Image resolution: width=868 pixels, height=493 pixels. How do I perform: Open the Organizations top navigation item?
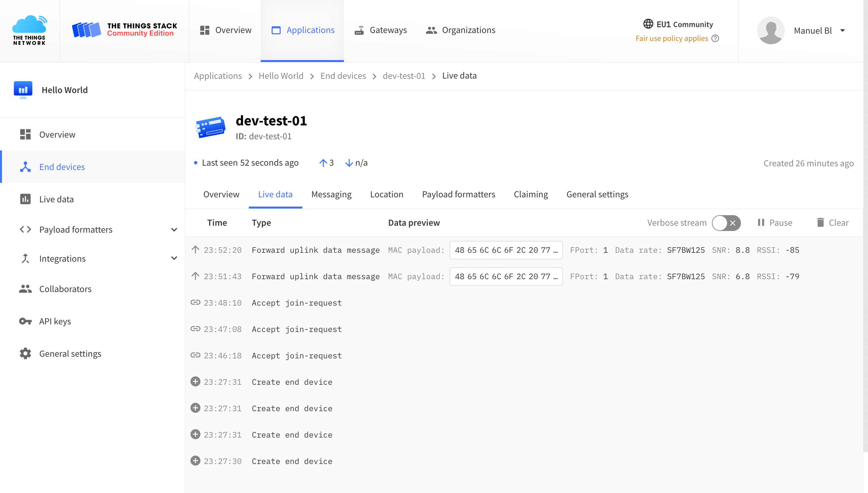(x=460, y=30)
